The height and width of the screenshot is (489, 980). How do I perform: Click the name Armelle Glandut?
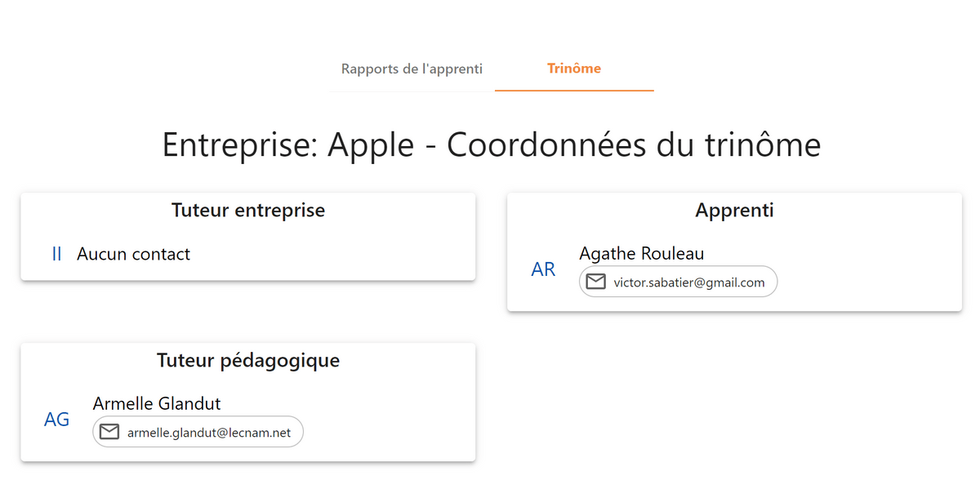coord(157,403)
